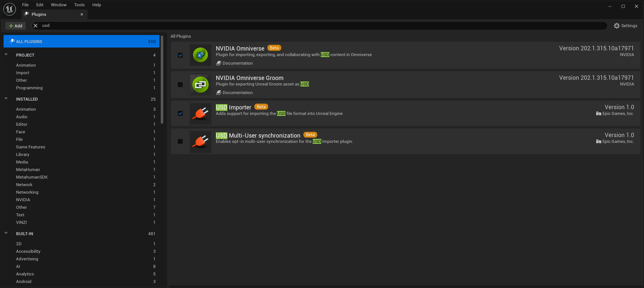Select INSTALLED category header
This screenshot has height=288, width=644.
(x=82, y=99)
